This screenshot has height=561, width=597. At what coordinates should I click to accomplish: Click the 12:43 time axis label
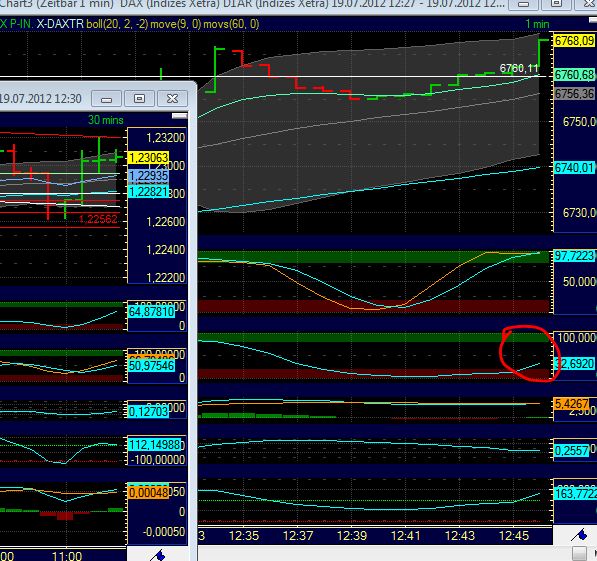point(460,536)
